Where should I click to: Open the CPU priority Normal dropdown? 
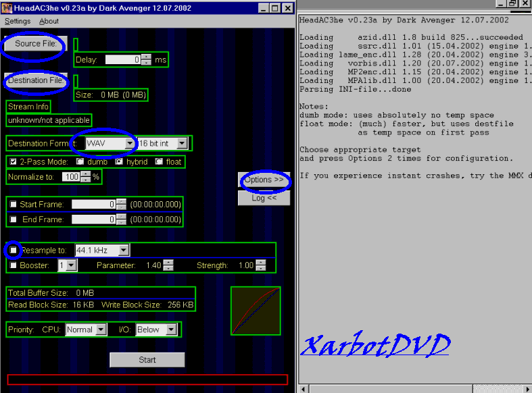point(101,330)
